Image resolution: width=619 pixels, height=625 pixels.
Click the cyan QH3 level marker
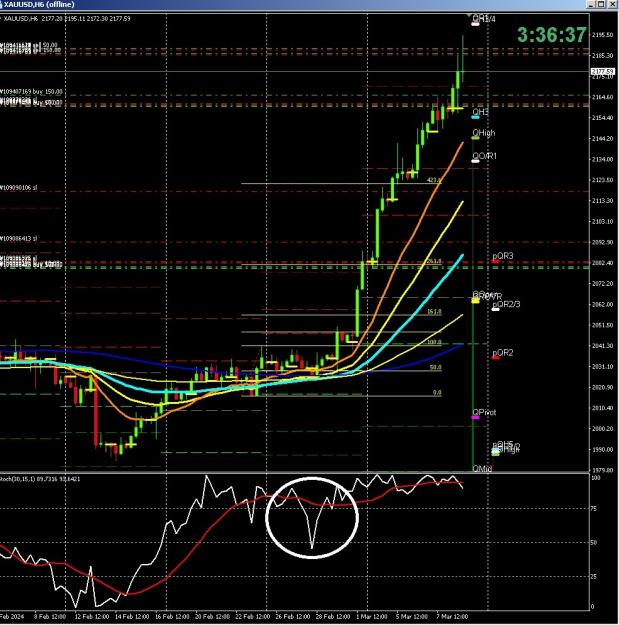(475, 117)
